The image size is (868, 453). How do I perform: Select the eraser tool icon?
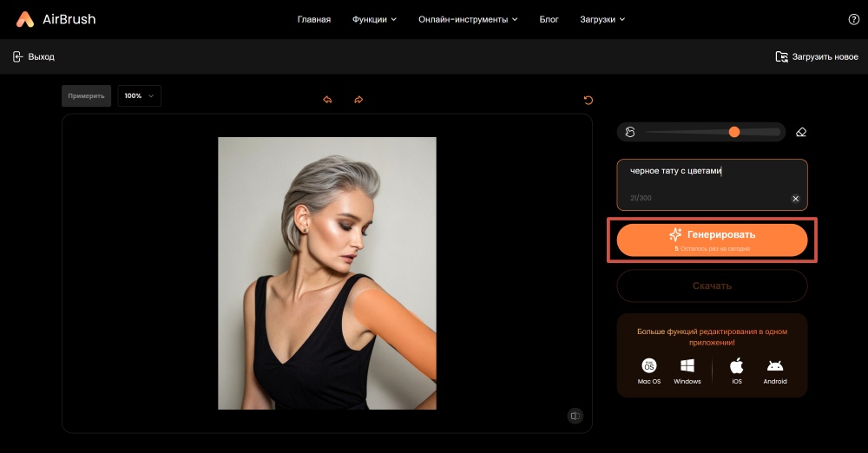point(800,132)
